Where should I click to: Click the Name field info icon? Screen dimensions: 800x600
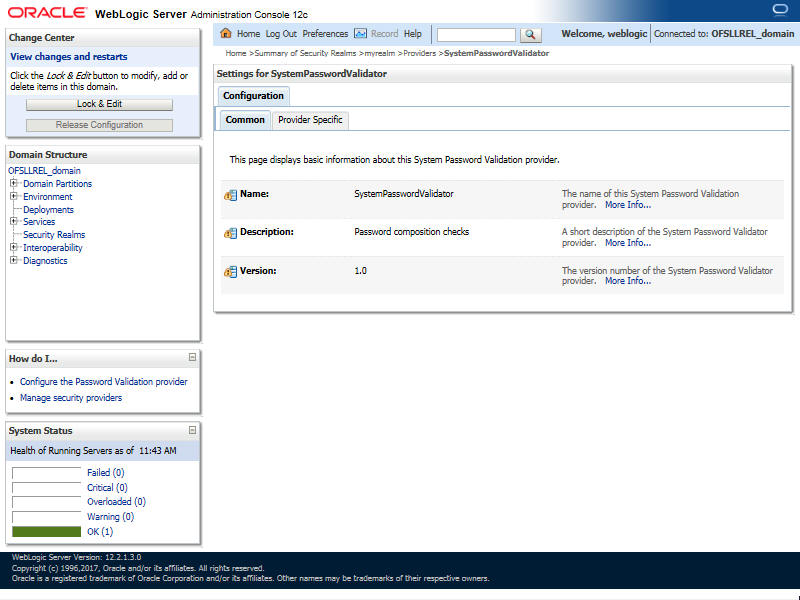[x=231, y=195]
